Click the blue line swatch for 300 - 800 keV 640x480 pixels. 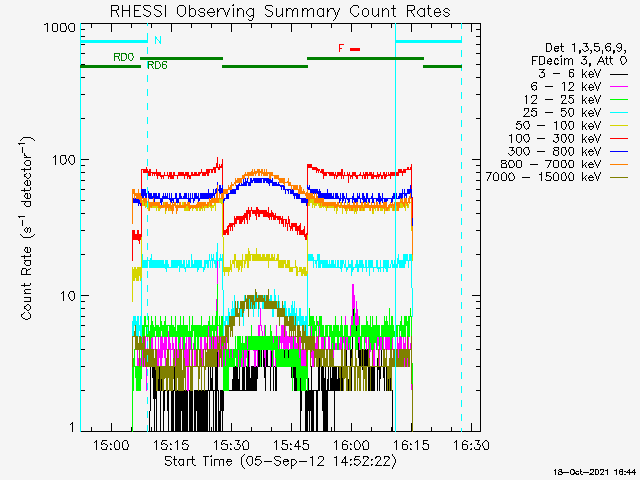click(x=619, y=151)
